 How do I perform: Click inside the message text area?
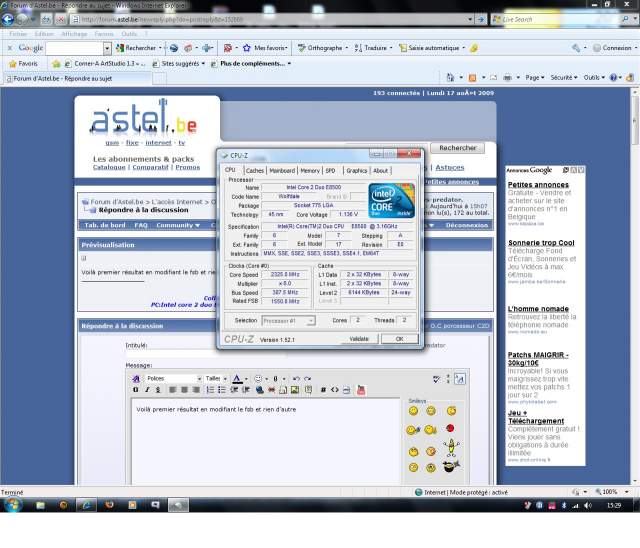pos(260,440)
